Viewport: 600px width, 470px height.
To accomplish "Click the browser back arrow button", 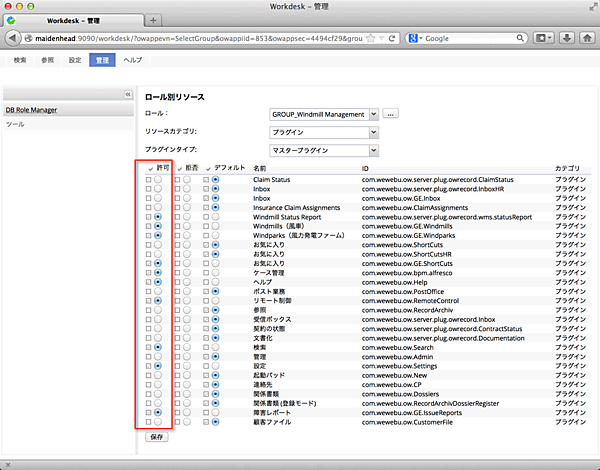I will click(14, 38).
